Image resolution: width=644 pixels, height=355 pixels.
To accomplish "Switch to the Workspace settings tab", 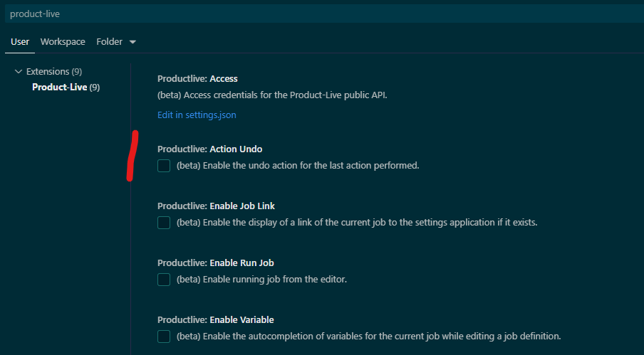I will (63, 42).
